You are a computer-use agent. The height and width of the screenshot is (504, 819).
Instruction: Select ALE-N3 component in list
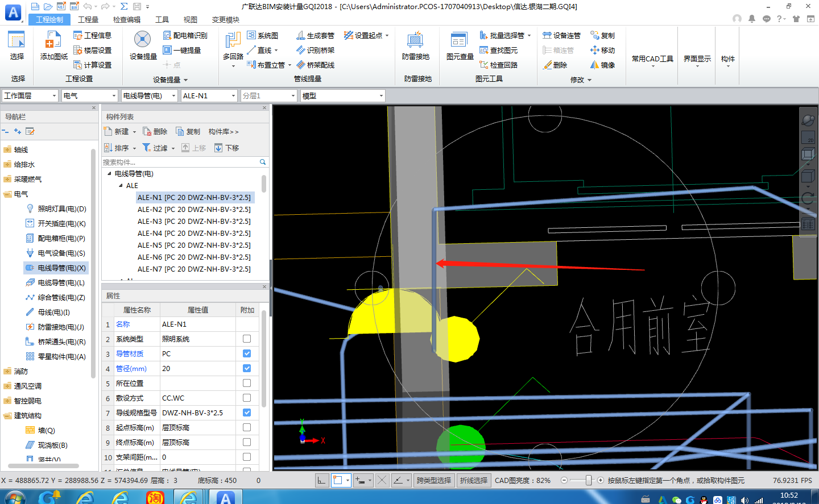(194, 222)
